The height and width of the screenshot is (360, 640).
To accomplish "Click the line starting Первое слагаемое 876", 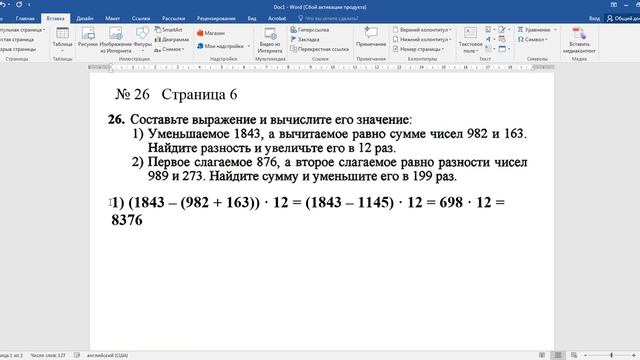I will [329, 162].
